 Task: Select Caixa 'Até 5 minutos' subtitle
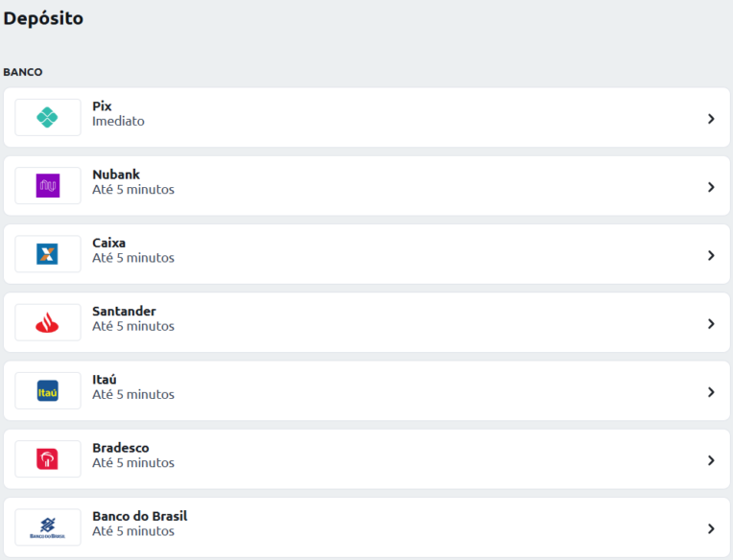tap(133, 258)
